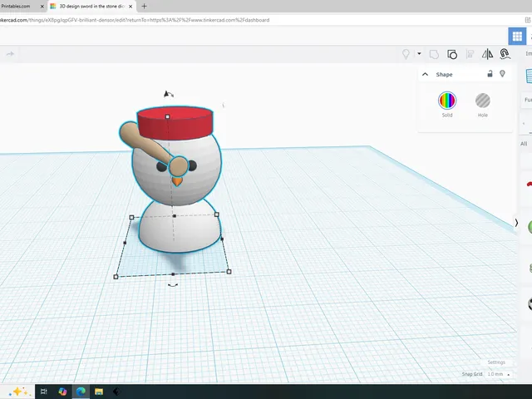Image resolution: width=532 pixels, height=399 pixels.
Task: Click the Ungroup shapes icon
Action: point(452,54)
